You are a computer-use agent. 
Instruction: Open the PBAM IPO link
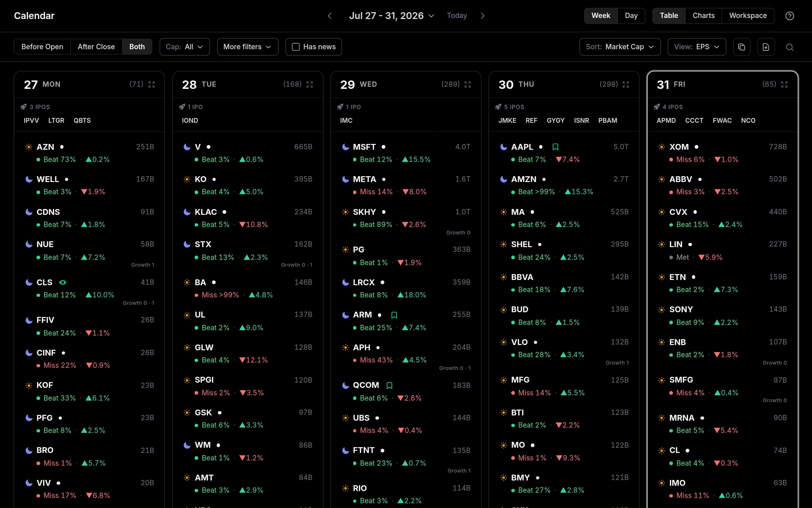pos(608,121)
